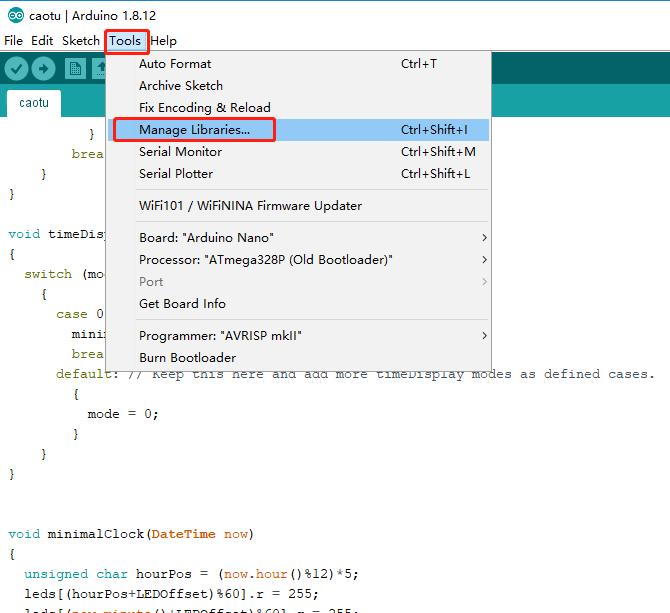
Task: Expand the Board "Arduino Nano" submenu
Action: click(x=298, y=238)
